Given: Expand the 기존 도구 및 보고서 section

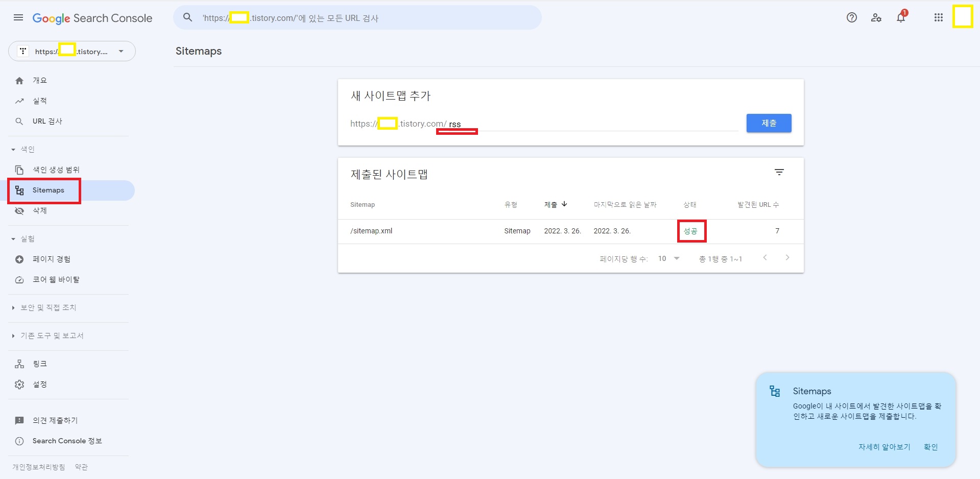Looking at the screenshot, I should pos(13,336).
